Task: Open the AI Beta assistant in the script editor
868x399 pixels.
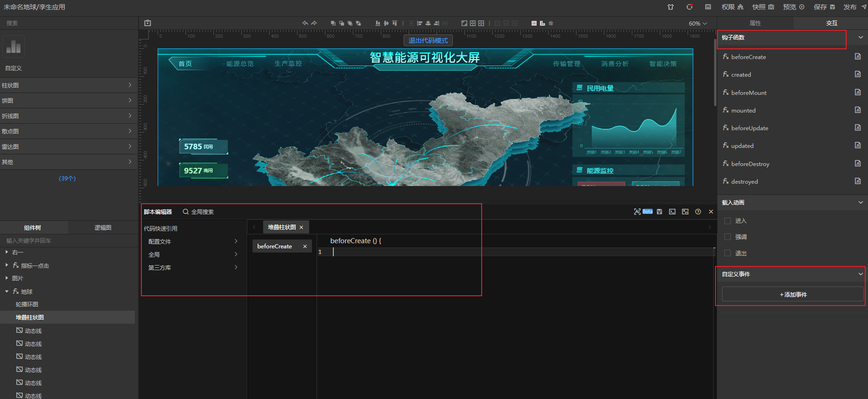Action: [643, 212]
